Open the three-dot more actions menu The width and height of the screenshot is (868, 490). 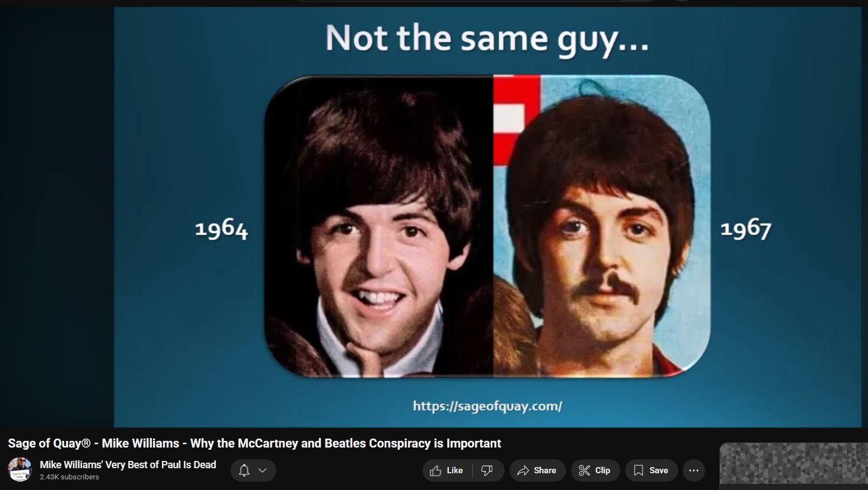(x=694, y=470)
